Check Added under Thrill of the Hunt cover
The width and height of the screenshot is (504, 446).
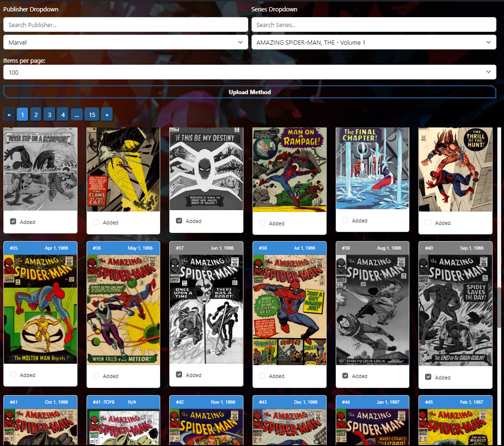click(x=428, y=223)
